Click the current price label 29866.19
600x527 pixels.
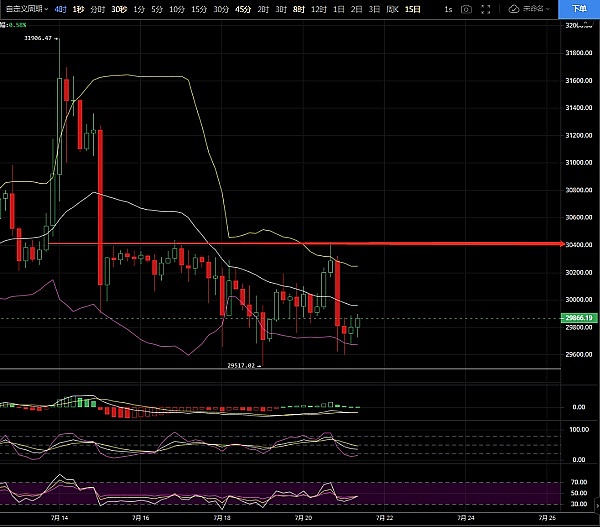[x=579, y=318]
